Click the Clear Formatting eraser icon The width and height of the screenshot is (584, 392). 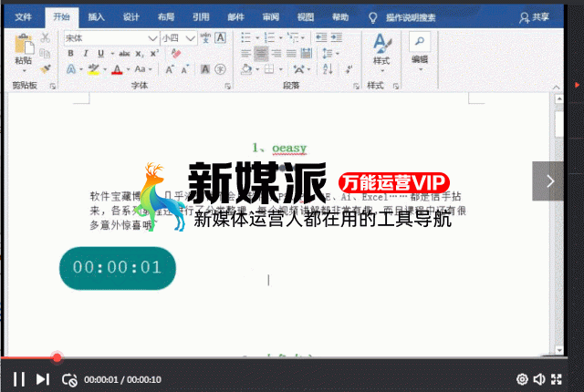176,54
